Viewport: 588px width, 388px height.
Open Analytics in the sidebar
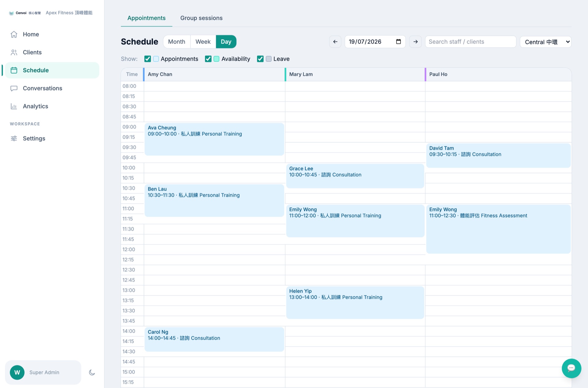[x=52, y=106]
